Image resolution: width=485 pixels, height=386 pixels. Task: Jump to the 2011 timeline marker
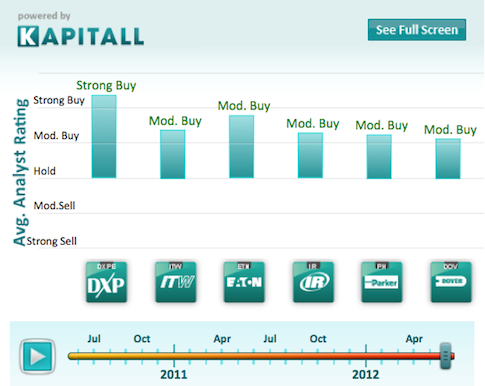pos(174,375)
